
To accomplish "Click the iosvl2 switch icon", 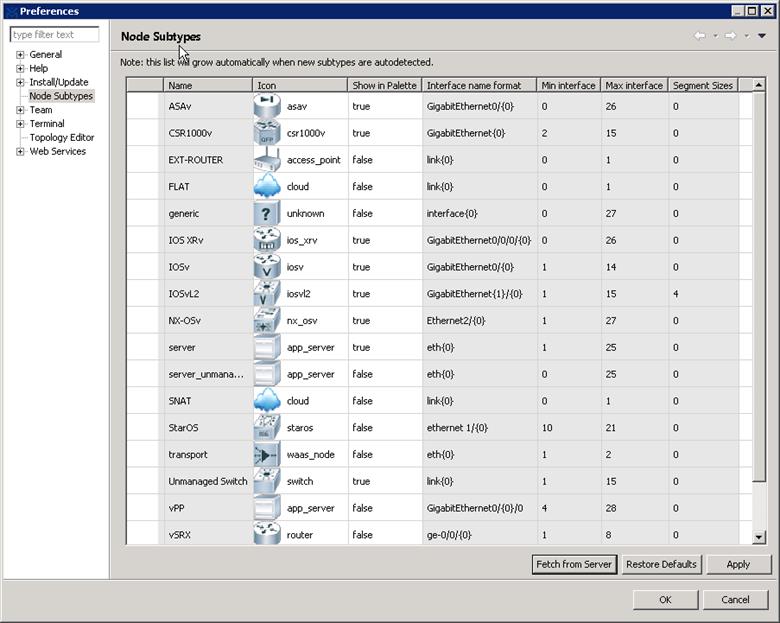I will (x=267, y=294).
